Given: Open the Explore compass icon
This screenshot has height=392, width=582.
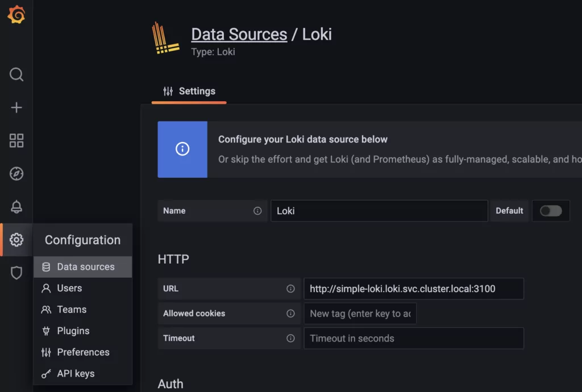Looking at the screenshot, I should pos(16,174).
